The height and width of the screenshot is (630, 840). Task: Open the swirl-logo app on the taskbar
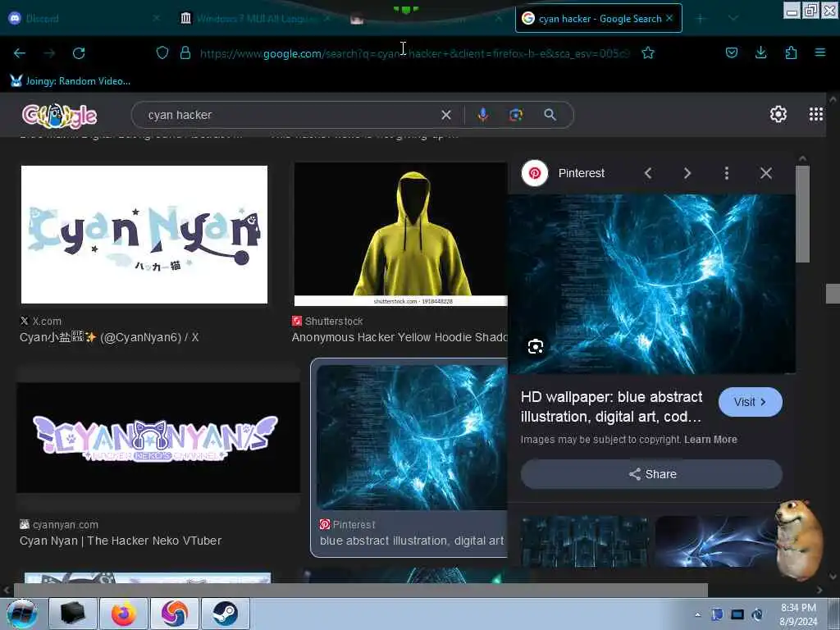click(175, 614)
